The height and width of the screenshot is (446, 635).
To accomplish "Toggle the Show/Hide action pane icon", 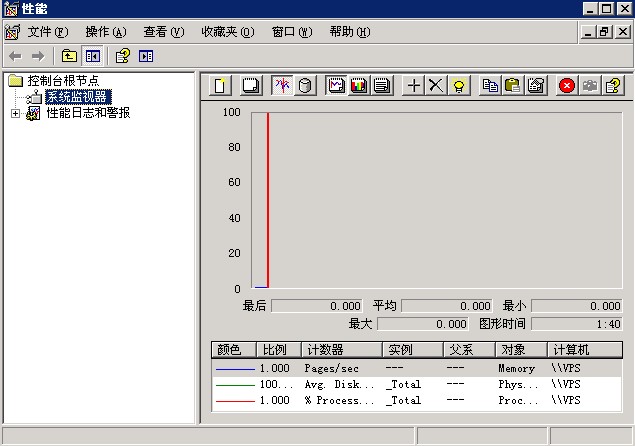I will [x=146, y=56].
